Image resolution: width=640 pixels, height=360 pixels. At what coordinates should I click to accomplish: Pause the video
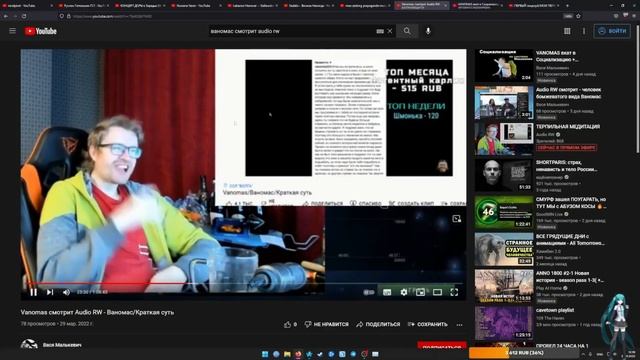(x=33, y=292)
